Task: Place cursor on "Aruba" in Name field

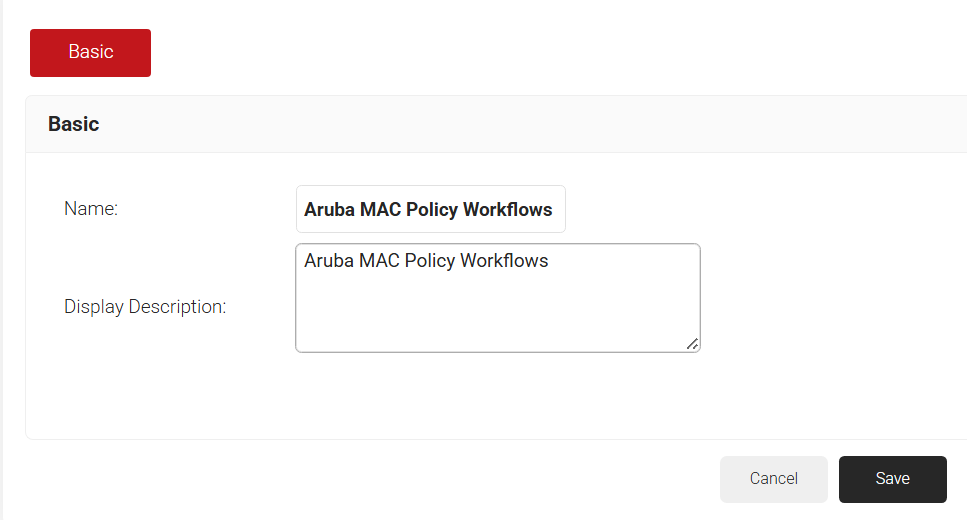Action: [329, 210]
